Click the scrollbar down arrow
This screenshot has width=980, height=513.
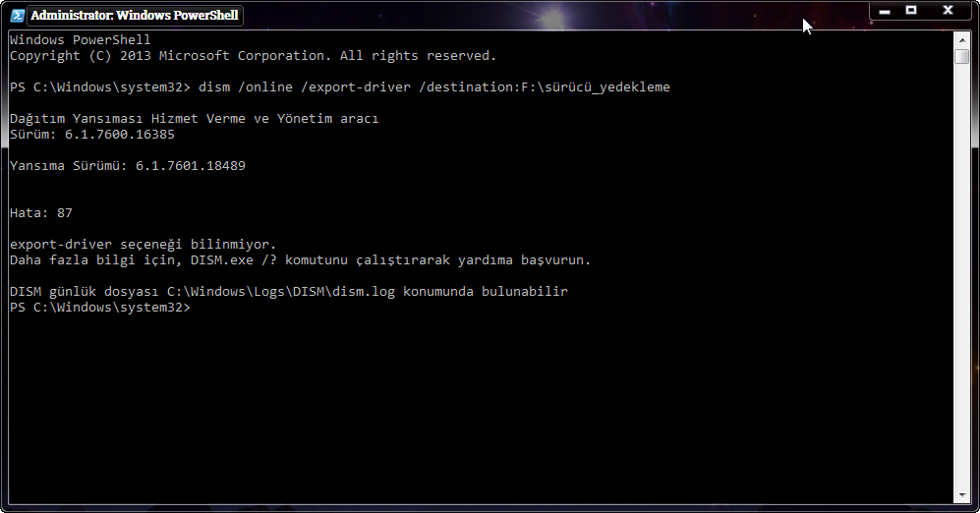[962, 495]
